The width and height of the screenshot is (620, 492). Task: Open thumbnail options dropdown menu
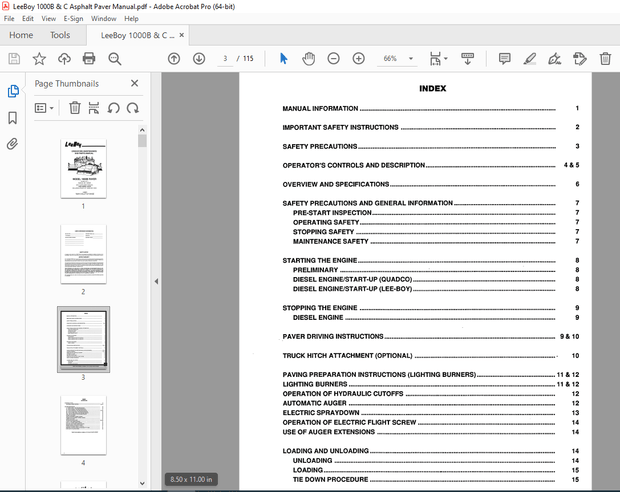[44, 108]
